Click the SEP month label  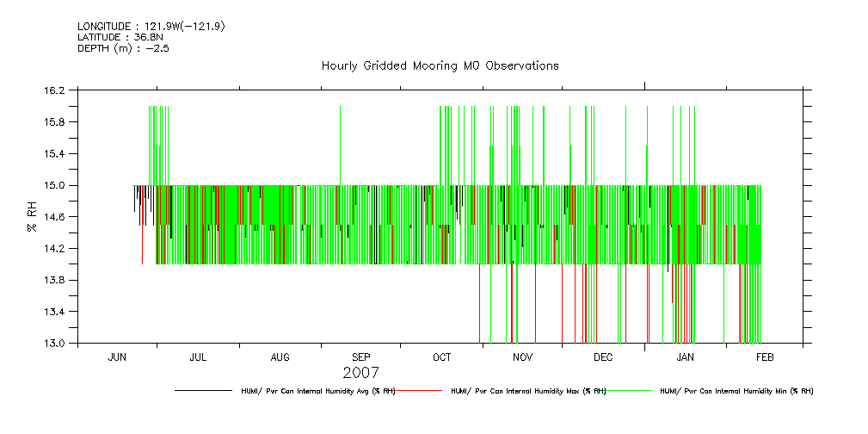[361, 356]
